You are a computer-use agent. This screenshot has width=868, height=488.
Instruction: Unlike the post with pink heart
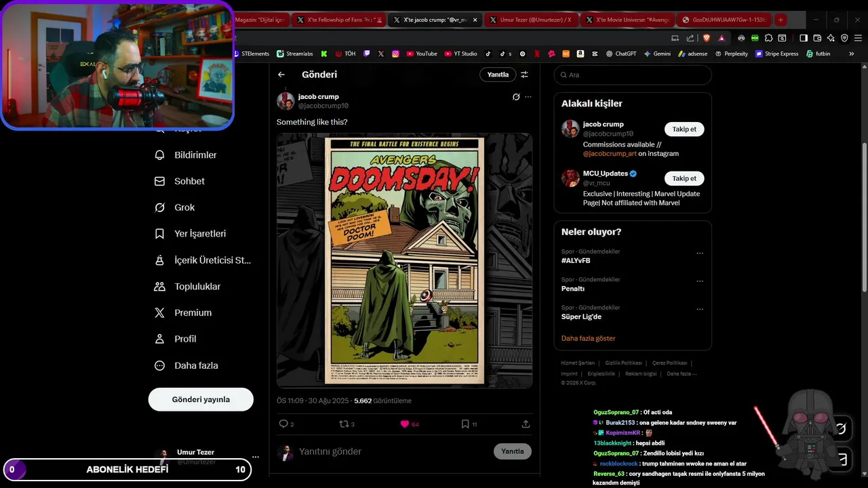[405, 424]
